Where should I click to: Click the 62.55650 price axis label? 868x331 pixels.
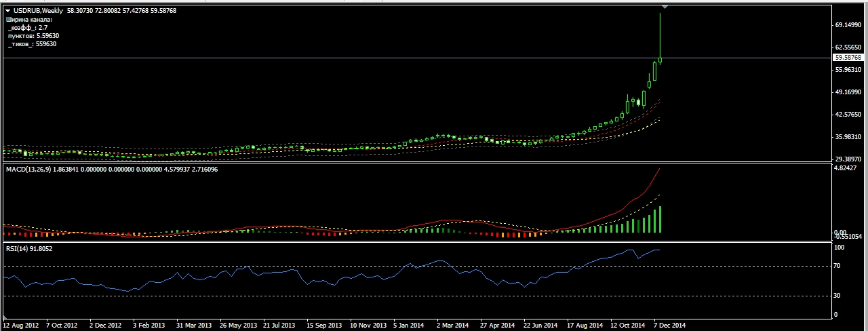coord(848,47)
